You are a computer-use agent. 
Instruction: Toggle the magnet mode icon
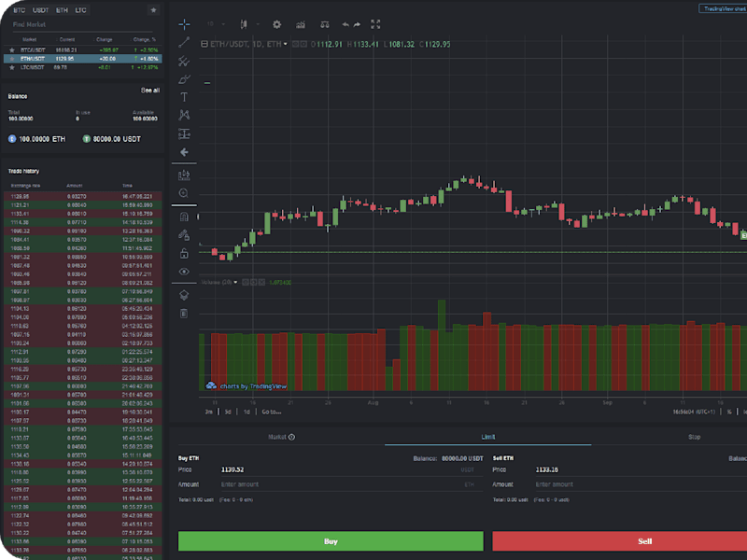click(184, 217)
